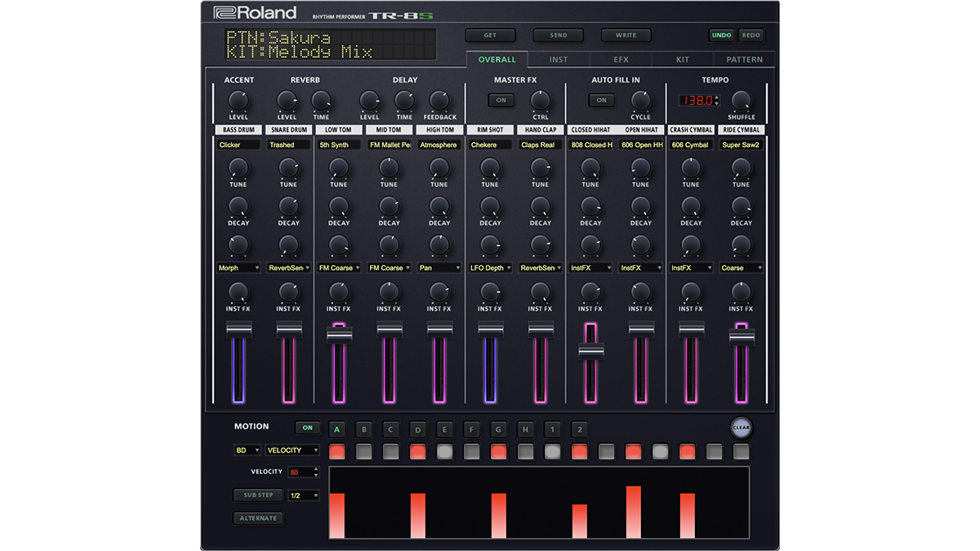980x551 pixels.
Task: Click the Hand Clap DECAY knob
Action: [541, 207]
